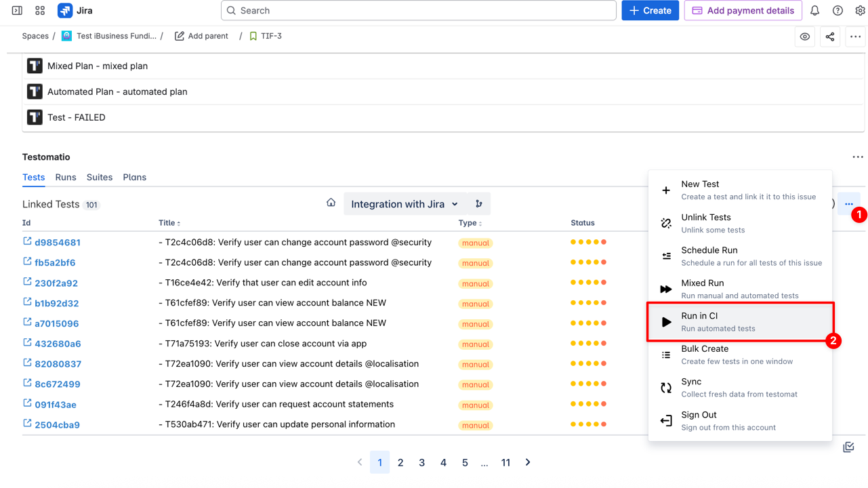Open test link 230f2a92
The image size is (868, 488).
click(x=56, y=283)
